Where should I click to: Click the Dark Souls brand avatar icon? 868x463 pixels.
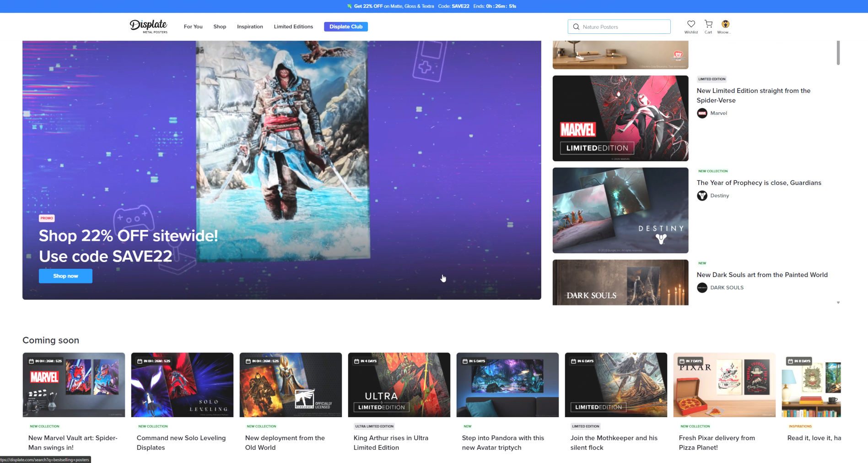coord(702,288)
